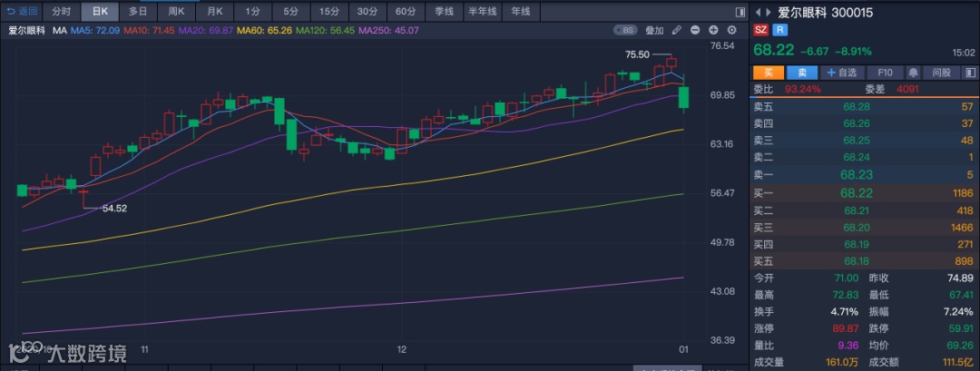Open the 半年线 chart tab
This screenshot has height=371, width=980.
point(482,11)
